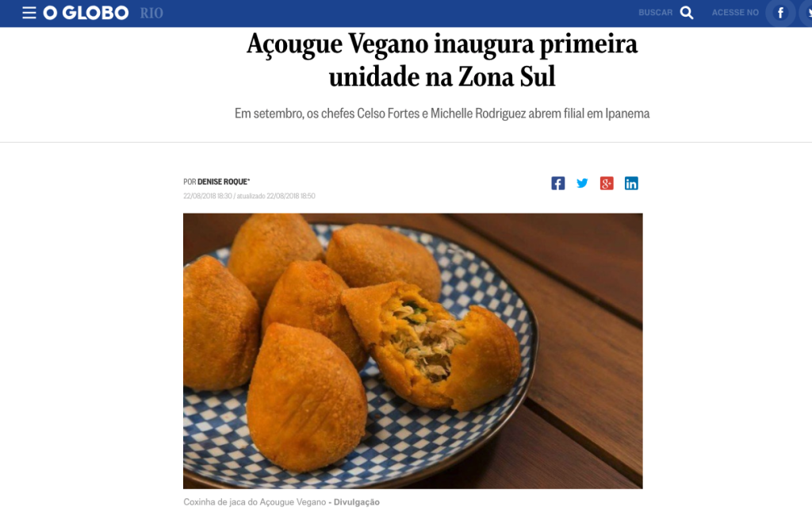Viewport: 812px width, 519px height.
Task: Click the atualizado 22/08/2018 18:50 text
Action: 275,196
